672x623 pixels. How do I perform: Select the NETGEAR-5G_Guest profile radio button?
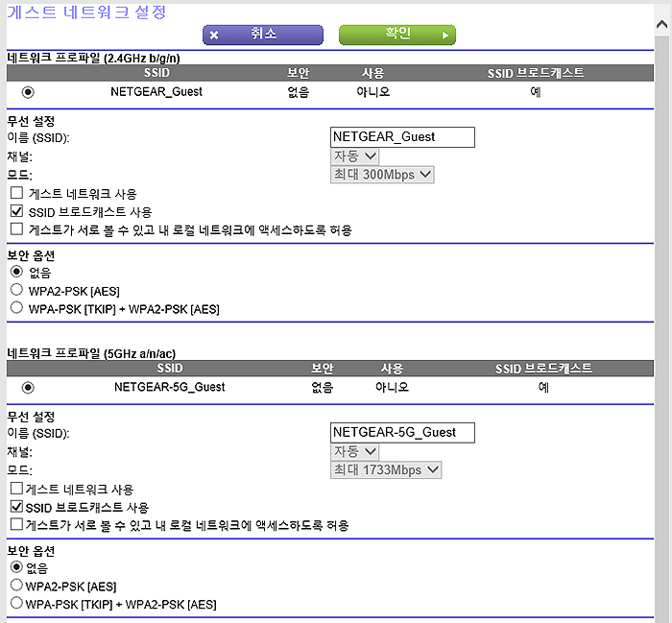click(28, 388)
